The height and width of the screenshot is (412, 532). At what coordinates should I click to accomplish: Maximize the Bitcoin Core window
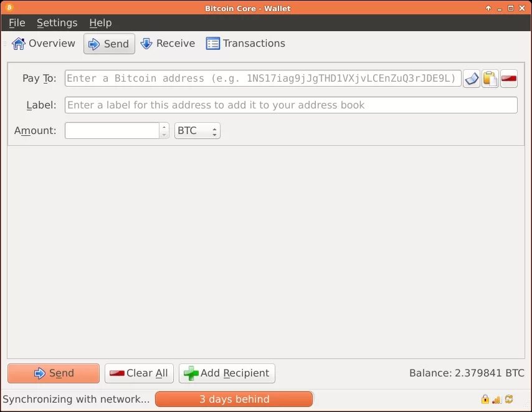click(511, 8)
